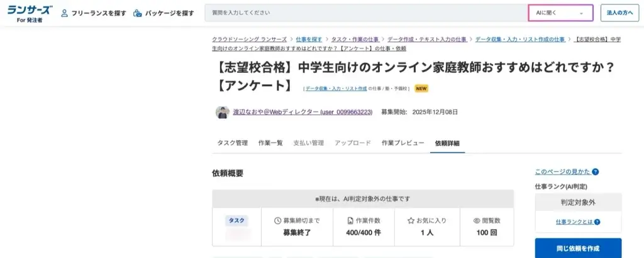Click the Lancers logo
This screenshot has width=644, height=258.
click(30, 14)
